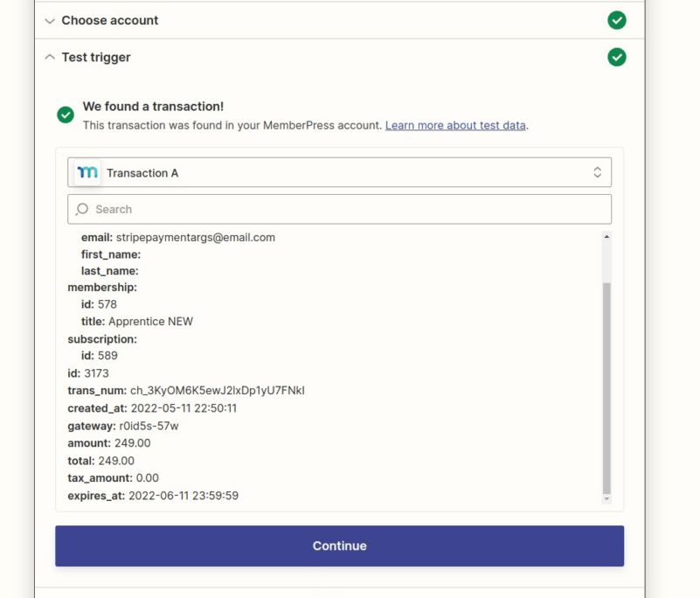
Task: Click the MemberPress logo icon
Action: 87,172
